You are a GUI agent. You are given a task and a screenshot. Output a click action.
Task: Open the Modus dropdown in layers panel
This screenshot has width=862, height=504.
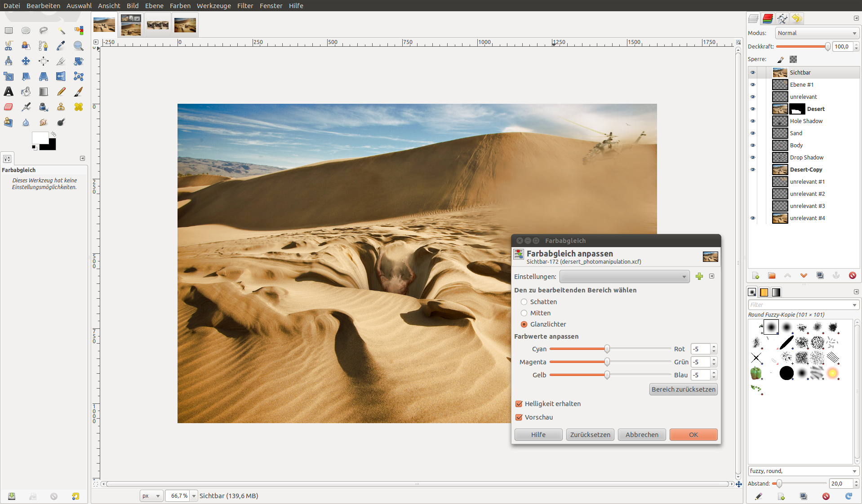pos(817,33)
